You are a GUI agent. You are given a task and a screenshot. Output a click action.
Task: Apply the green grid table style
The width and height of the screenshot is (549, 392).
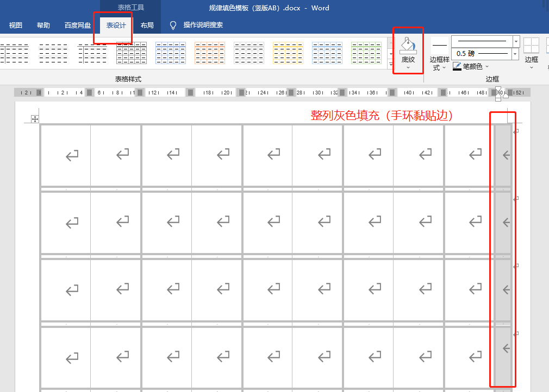pyautogui.click(x=366, y=53)
